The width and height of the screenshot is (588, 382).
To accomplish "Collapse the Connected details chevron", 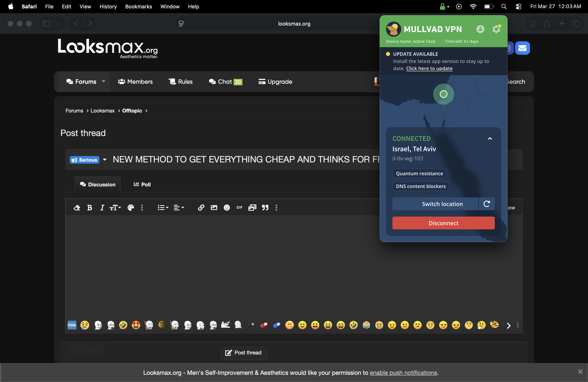I will [x=490, y=139].
